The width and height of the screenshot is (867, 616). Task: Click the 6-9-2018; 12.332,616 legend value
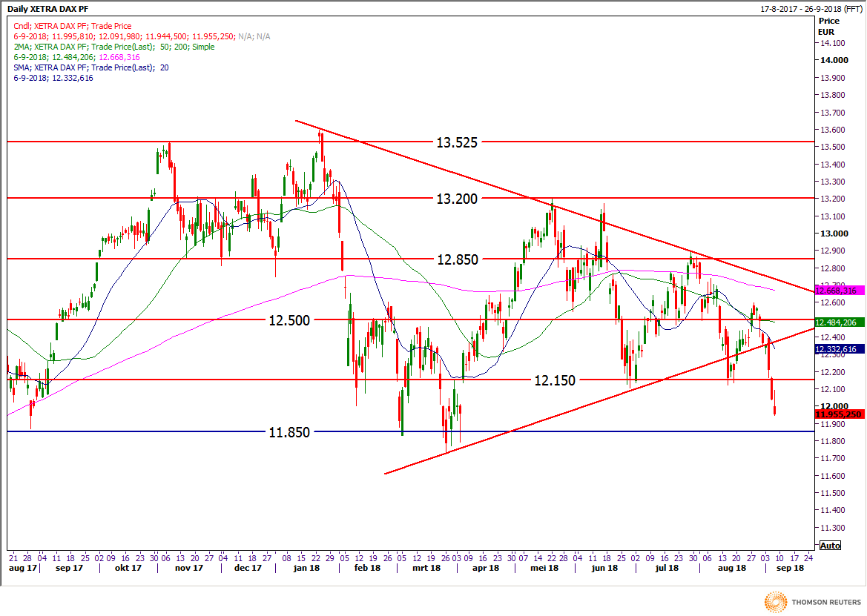tap(53, 78)
